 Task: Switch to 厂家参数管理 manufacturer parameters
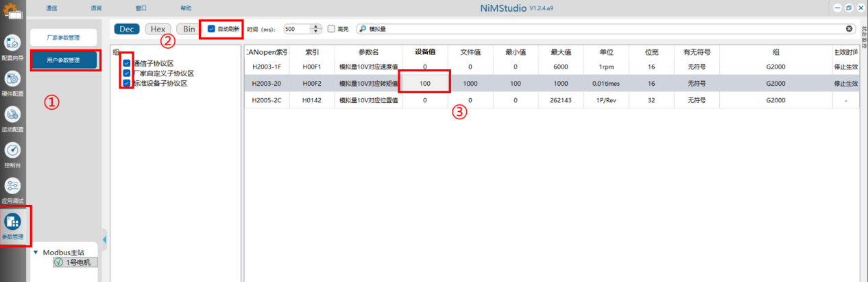point(63,37)
